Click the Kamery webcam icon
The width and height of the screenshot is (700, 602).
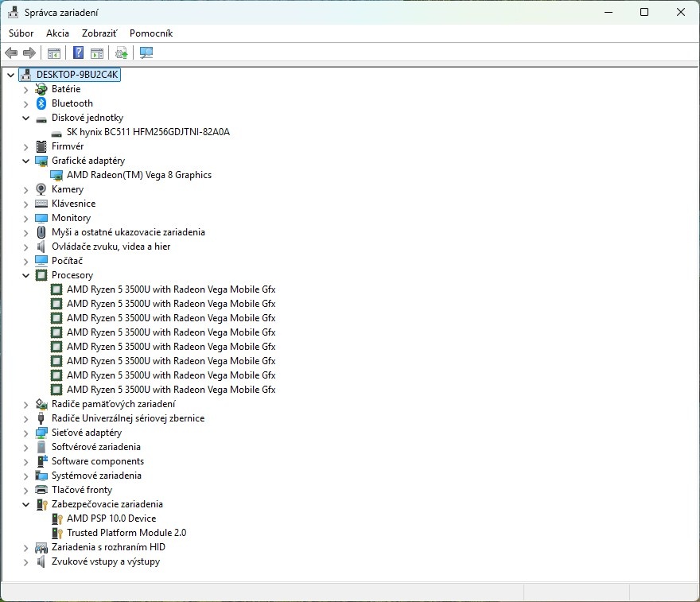point(41,189)
